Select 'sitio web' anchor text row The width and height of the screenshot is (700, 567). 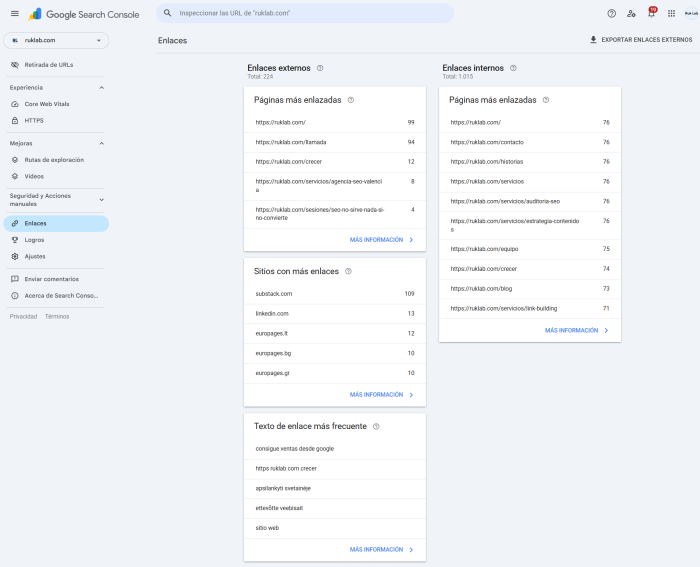point(335,528)
